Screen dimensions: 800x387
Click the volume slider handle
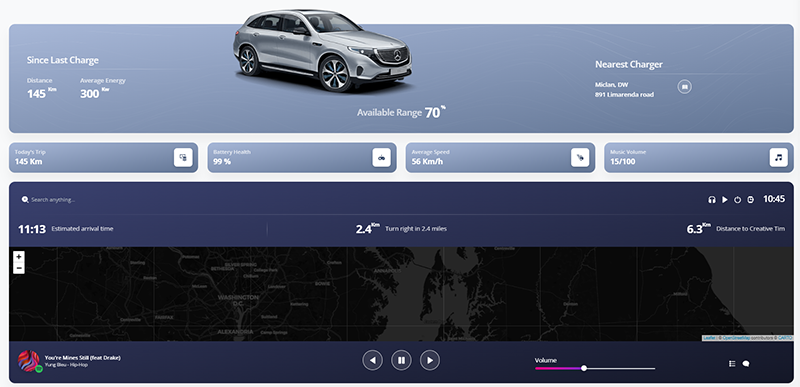click(584, 368)
